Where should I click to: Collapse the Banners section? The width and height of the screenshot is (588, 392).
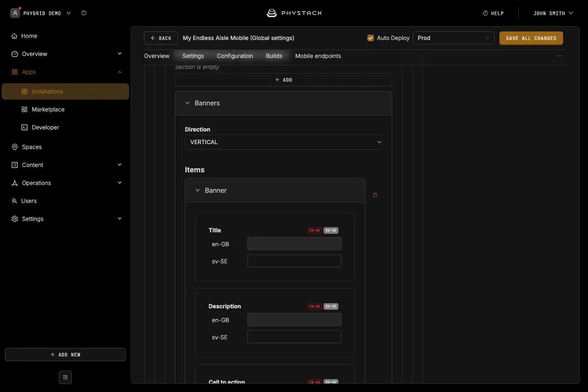pyautogui.click(x=187, y=103)
